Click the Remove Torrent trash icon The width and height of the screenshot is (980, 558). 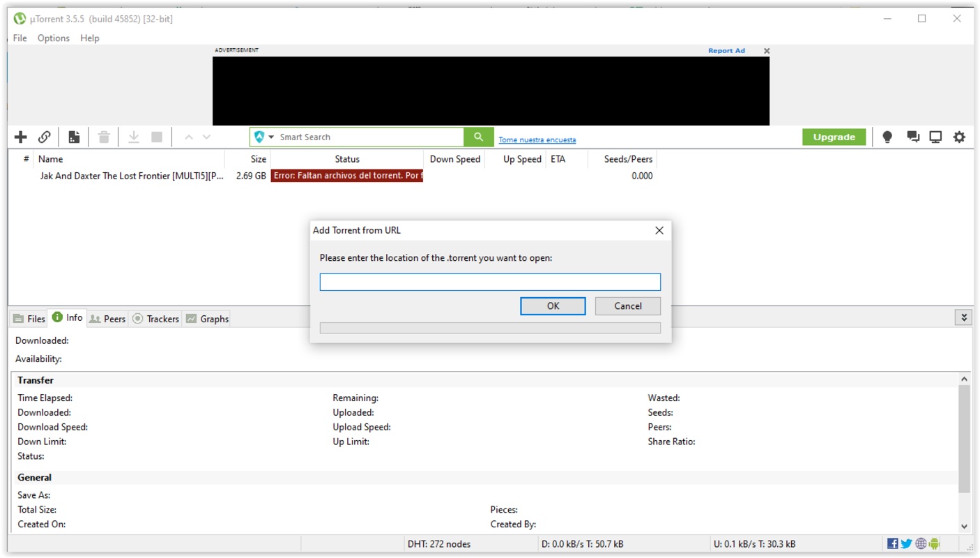tap(104, 137)
